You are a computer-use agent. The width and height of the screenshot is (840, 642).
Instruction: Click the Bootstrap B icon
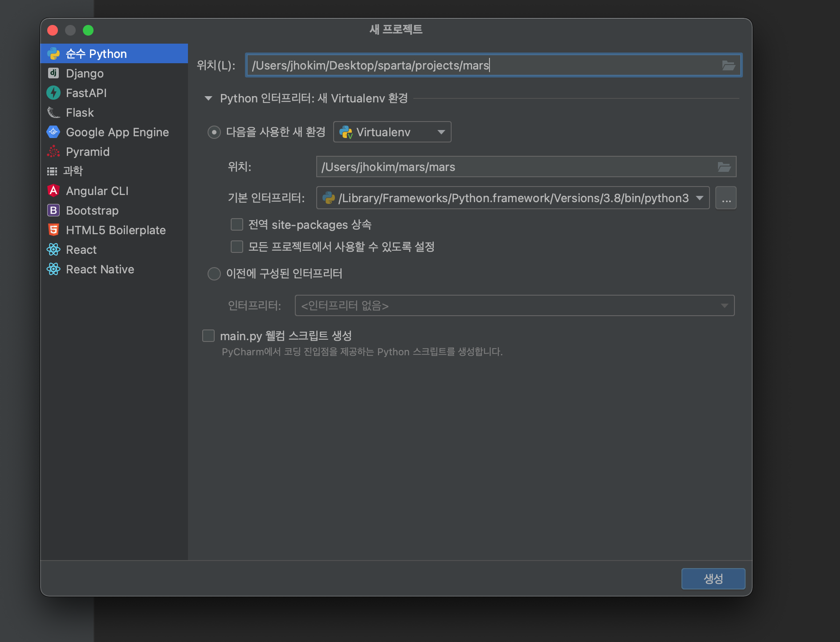[53, 210]
